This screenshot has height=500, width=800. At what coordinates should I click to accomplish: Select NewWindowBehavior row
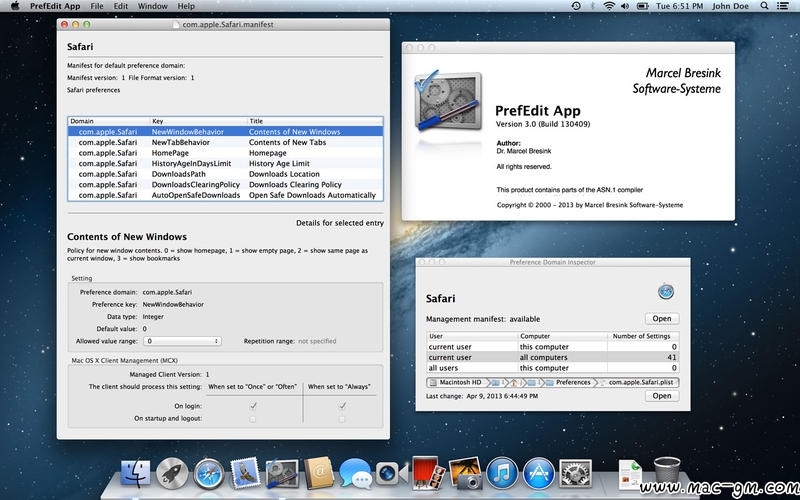(226, 132)
